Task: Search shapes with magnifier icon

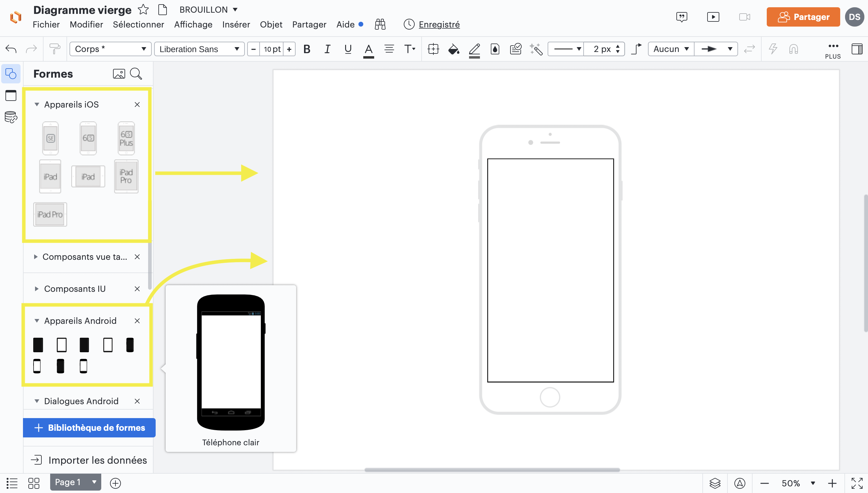Action: [x=136, y=74]
